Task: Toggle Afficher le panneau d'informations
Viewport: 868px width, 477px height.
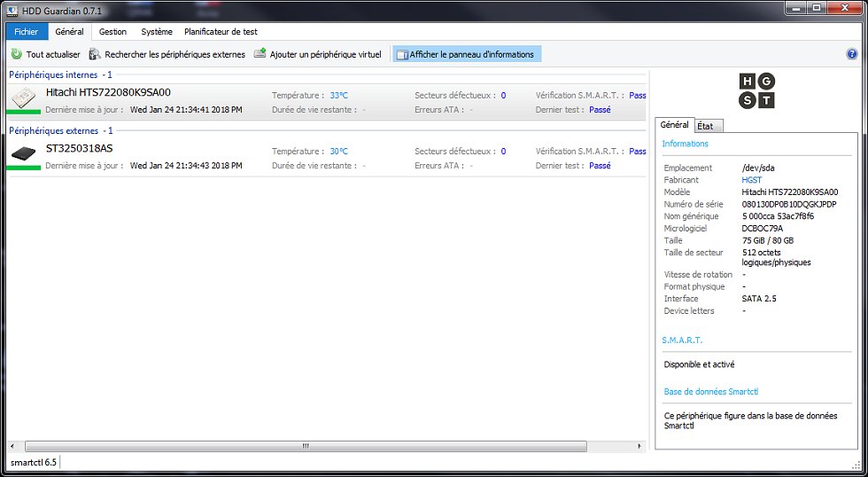Action: [467, 54]
